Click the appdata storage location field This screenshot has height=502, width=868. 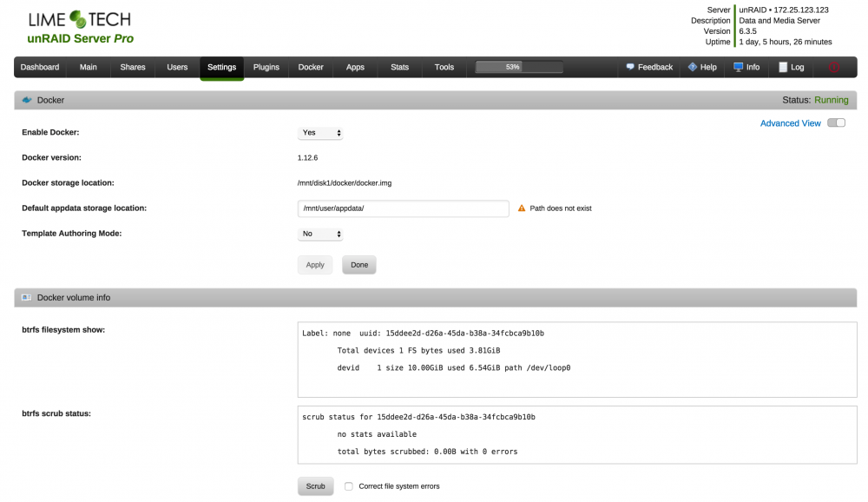point(403,208)
